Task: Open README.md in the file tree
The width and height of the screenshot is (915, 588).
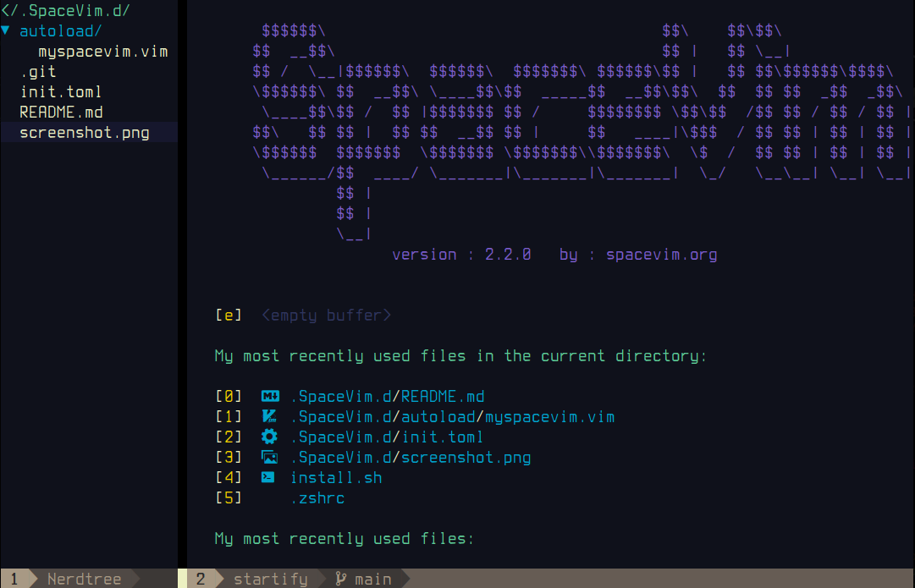Action: (x=61, y=113)
